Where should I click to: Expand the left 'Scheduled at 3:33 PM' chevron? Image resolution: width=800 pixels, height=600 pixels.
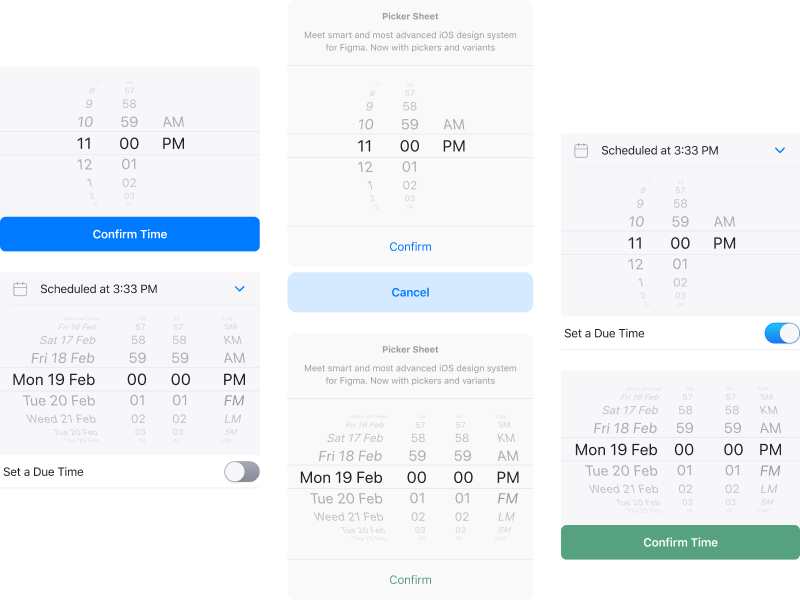point(239,288)
